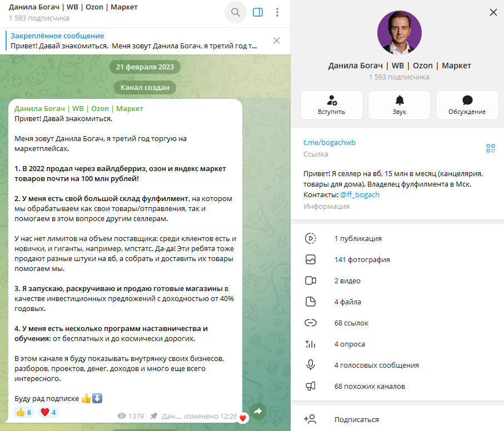Select the '1 публикация' text label
This screenshot has width=504, height=431.
pyautogui.click(x=358, y=239)
